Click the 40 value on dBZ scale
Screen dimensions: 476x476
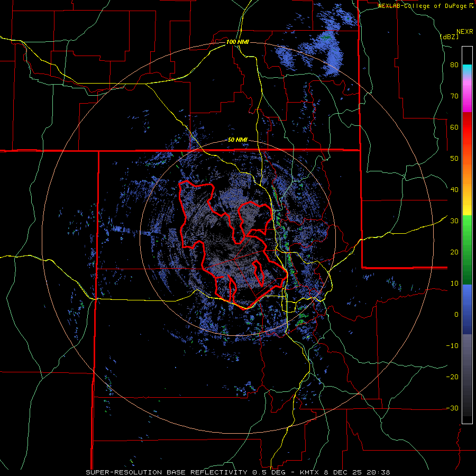coord(454,190)
